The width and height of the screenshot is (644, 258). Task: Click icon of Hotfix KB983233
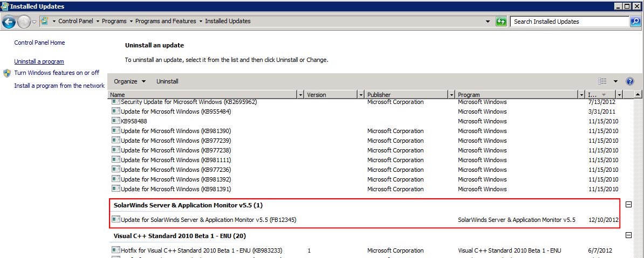click(x=116, y=250)
